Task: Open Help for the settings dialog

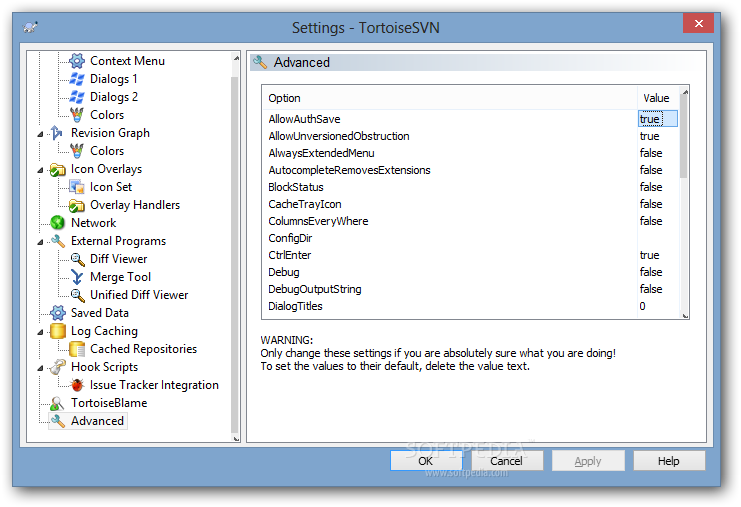Action: 669,461
